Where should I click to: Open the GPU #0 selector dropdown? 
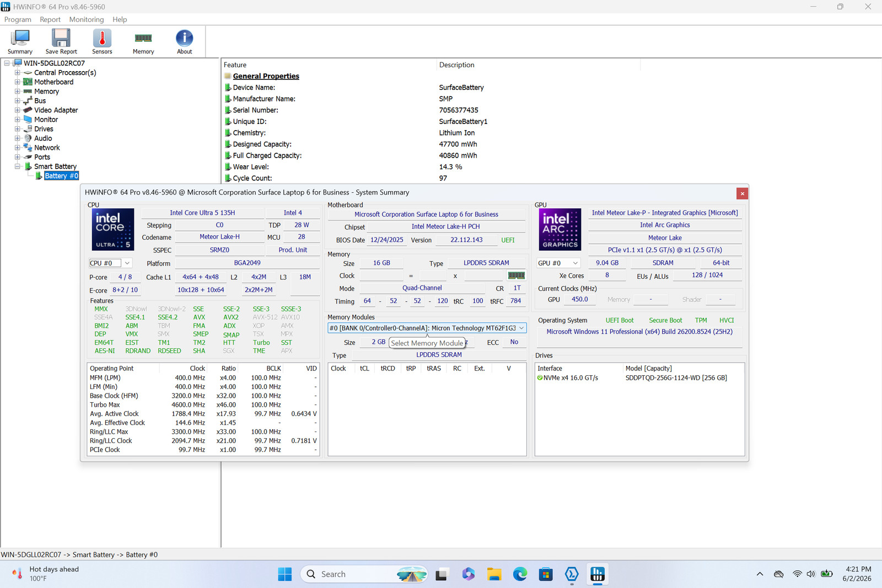pyautogui.click(x=558, y=263)
